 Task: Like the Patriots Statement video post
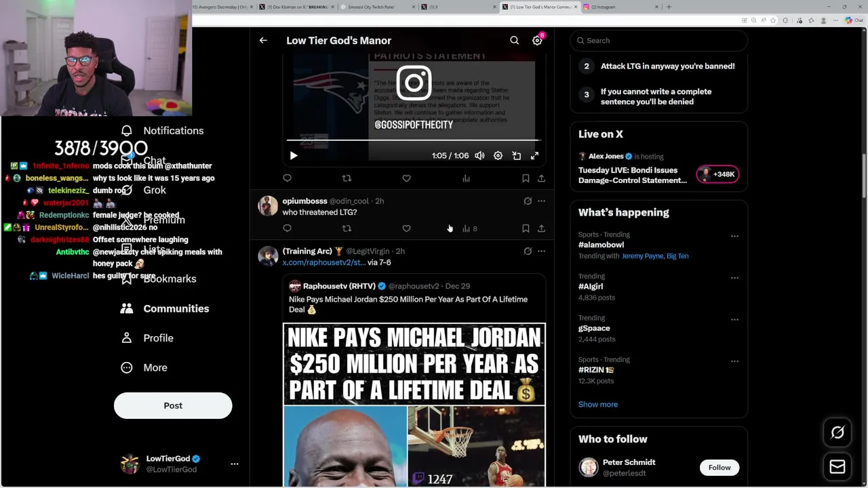pos(406,178)
